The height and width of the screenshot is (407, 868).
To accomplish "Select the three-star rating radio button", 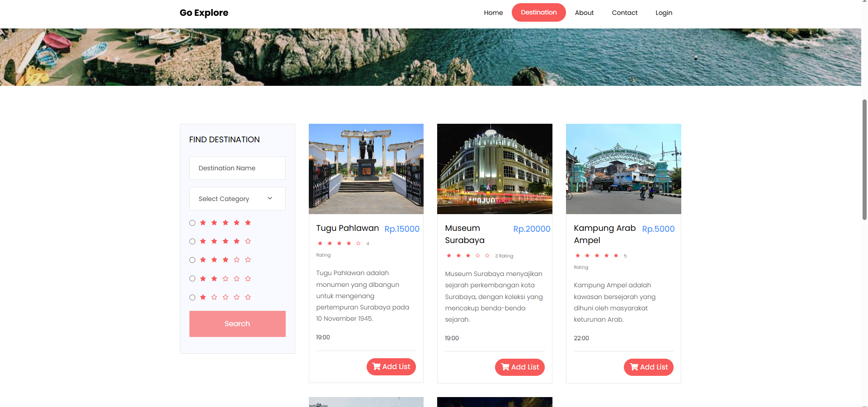I will 192,260.
